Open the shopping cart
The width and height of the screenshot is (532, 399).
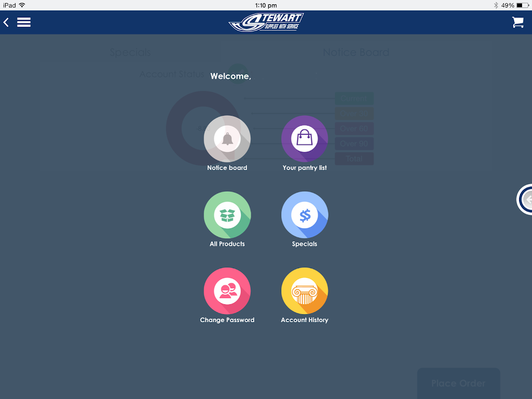[x=518, y=22]
